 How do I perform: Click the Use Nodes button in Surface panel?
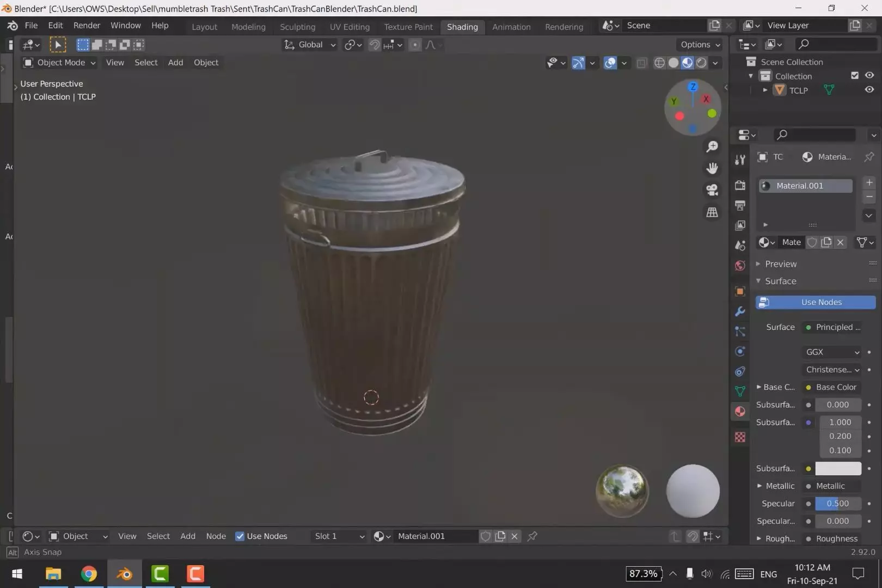[816, 302]
